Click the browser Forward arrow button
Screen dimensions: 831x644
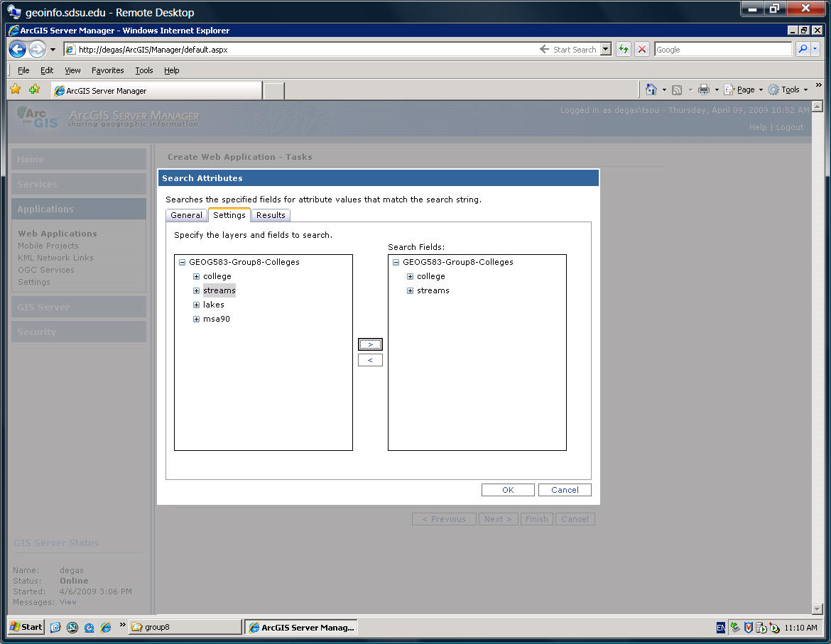(37, 49)
